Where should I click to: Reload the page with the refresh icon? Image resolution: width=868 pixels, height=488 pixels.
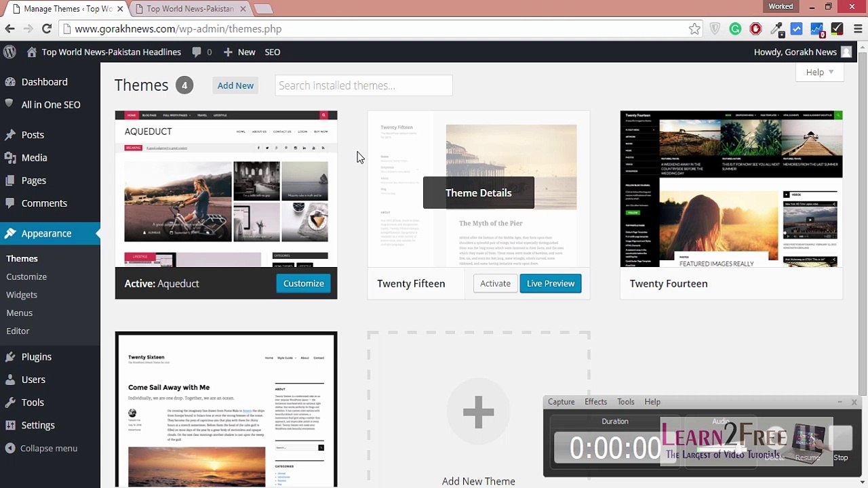coord(47,28)
